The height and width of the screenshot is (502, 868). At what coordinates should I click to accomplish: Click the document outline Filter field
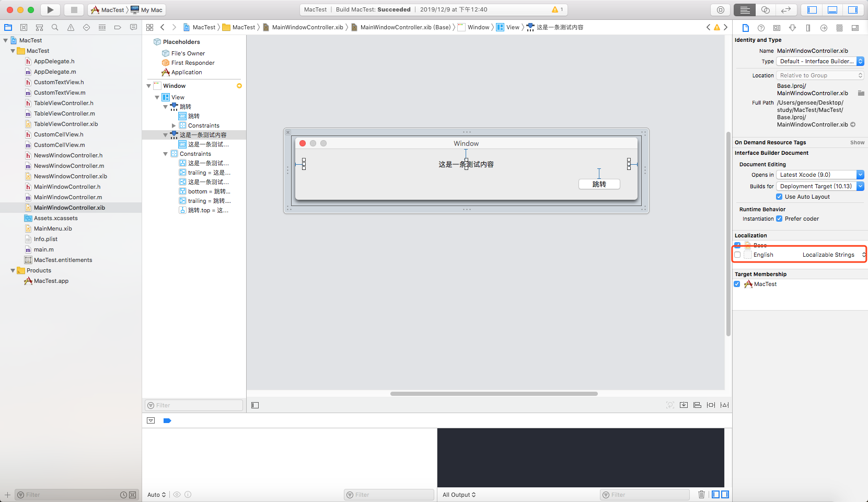194,405
